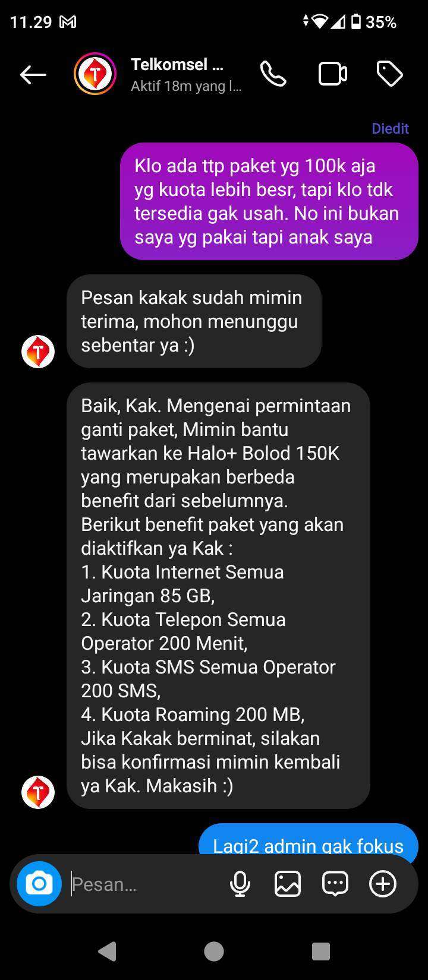Tap Android back navigation triangle

coord(107,951)
